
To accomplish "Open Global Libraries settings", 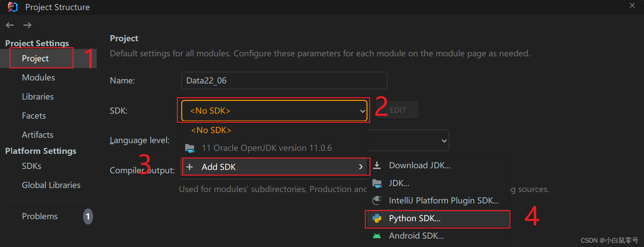I will (51, 185).
